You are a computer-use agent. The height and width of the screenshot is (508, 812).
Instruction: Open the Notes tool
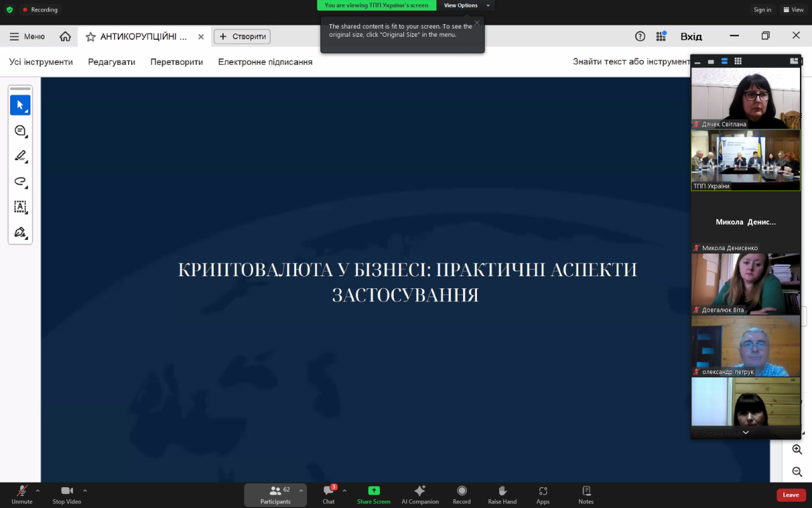pyautogui.click(x=586, y=494)
